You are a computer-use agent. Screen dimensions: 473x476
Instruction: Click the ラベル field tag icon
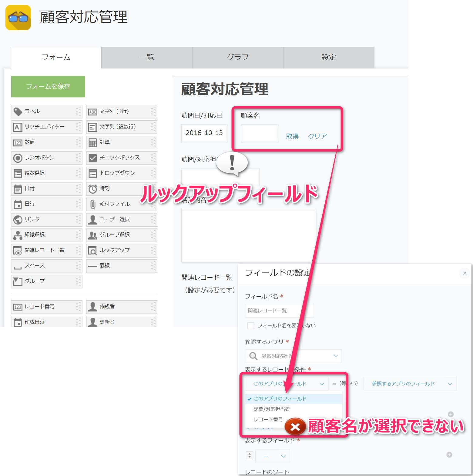[x=18, y=112]
